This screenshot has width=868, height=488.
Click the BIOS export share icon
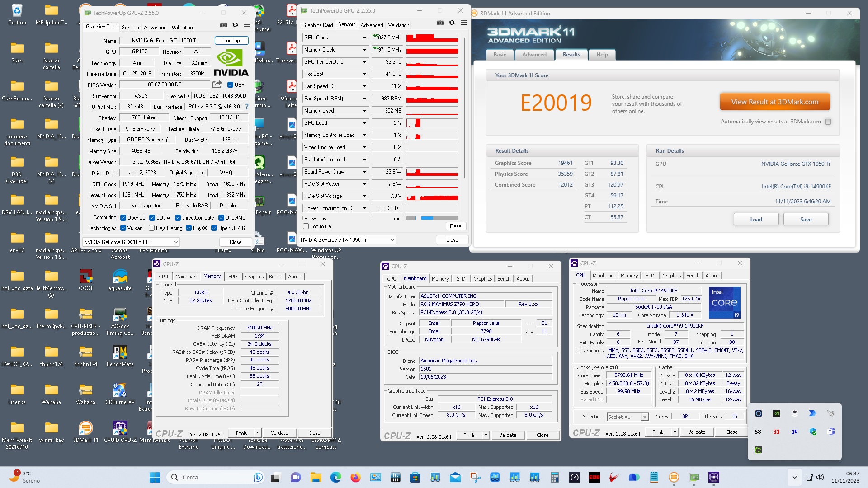coord(217,84)
